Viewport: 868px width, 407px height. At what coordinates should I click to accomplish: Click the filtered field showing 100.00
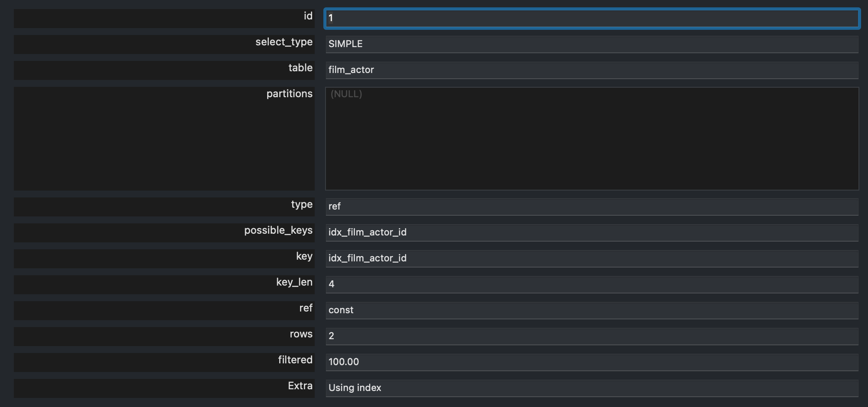pyautogui.click(x=591, y=362)
